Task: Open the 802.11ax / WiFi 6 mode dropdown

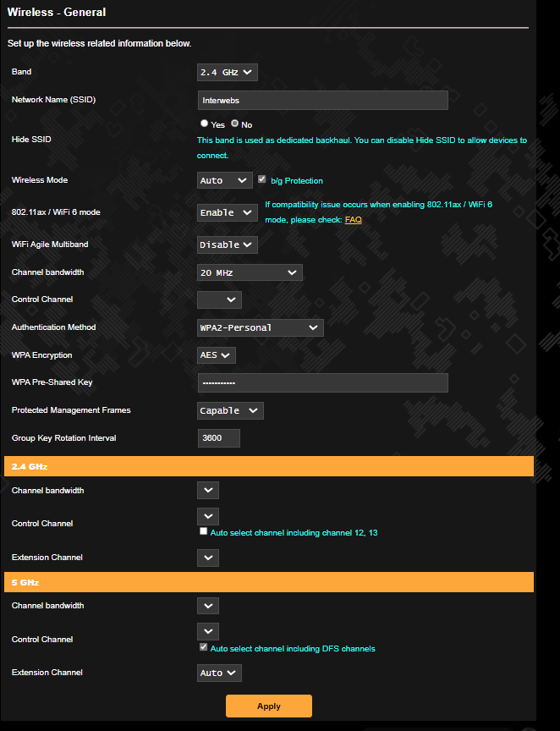Action: pos(227,212)
